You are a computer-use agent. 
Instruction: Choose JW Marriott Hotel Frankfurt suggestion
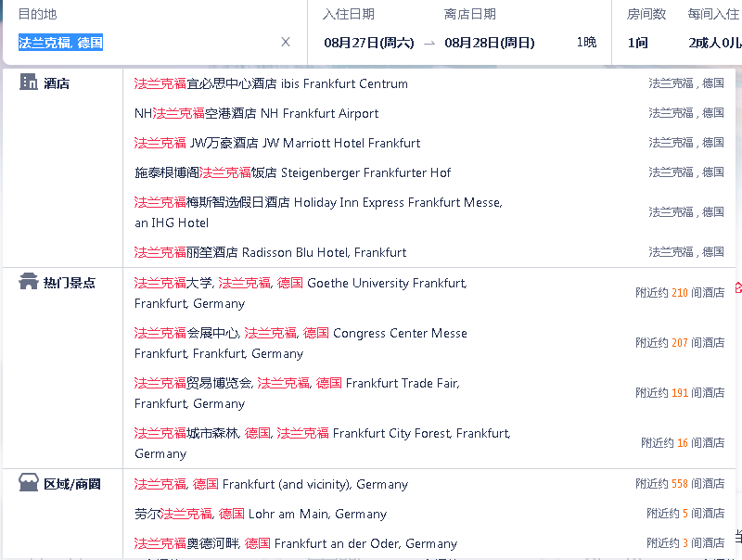(429, 143)
